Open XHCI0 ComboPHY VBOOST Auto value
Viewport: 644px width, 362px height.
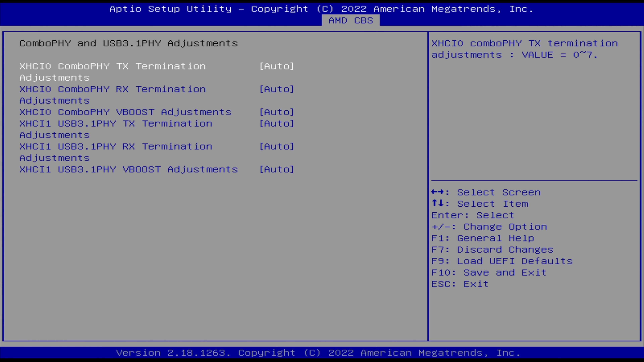tap(277, 112)
